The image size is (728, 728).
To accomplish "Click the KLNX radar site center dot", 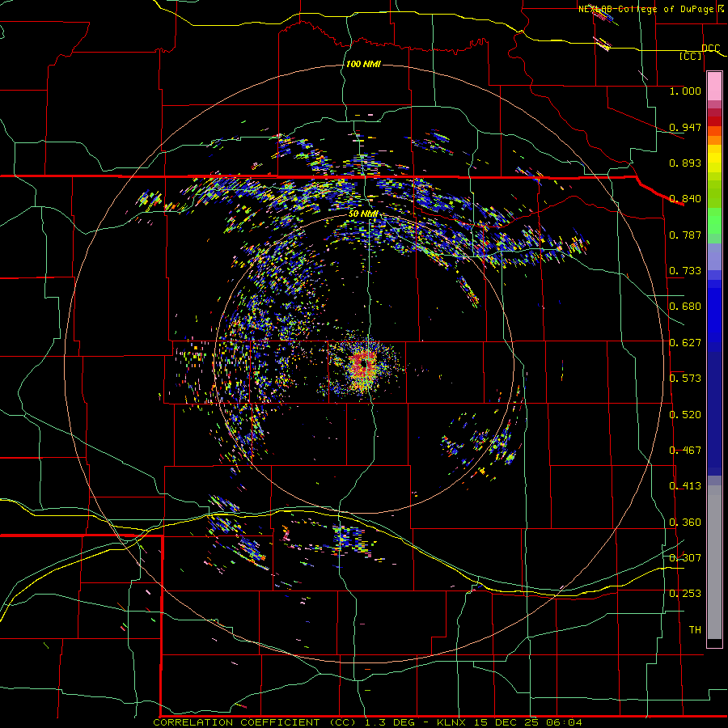I will (365, 365).
